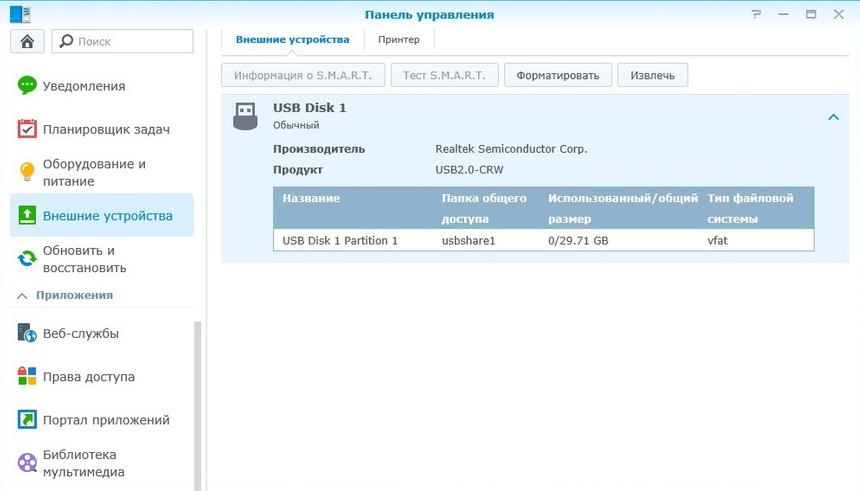
Task: Click the Realtek Semiconductor Corp. value
Action: pos(511,149)
